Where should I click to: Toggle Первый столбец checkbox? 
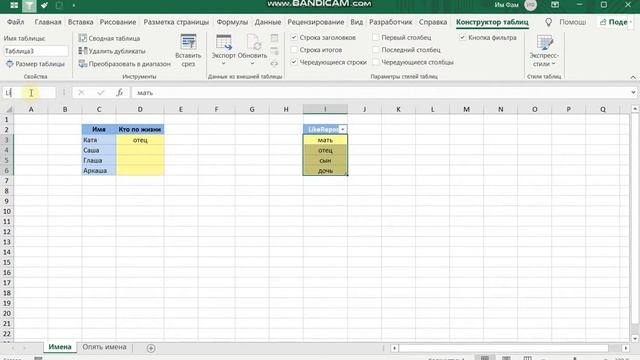(376, 37)
